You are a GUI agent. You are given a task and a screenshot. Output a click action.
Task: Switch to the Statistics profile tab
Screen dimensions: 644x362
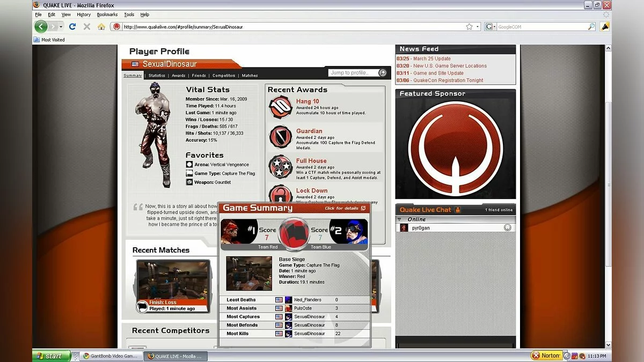157,76
